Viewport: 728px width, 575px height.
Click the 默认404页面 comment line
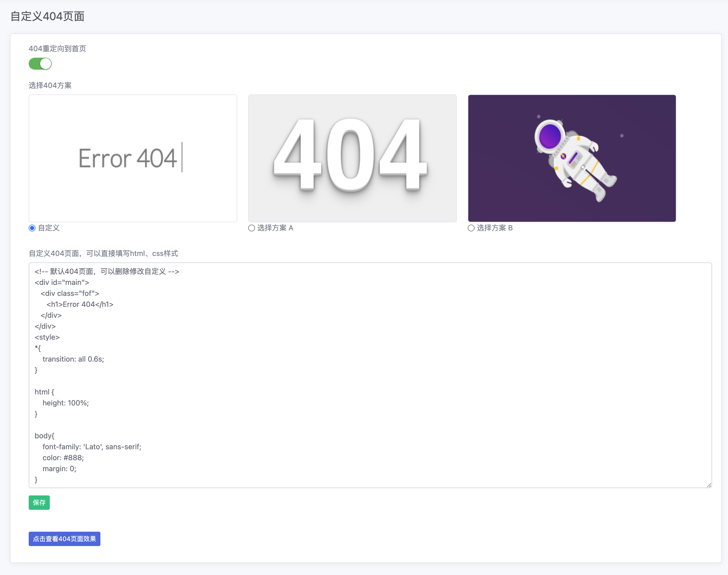tap(107, 271)
